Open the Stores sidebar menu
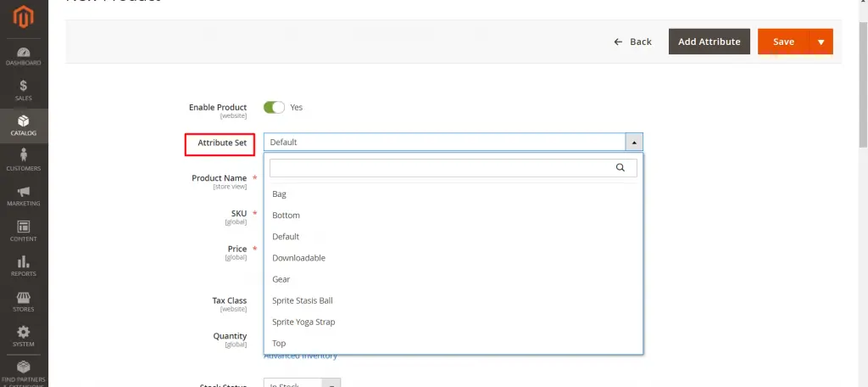 24,301
